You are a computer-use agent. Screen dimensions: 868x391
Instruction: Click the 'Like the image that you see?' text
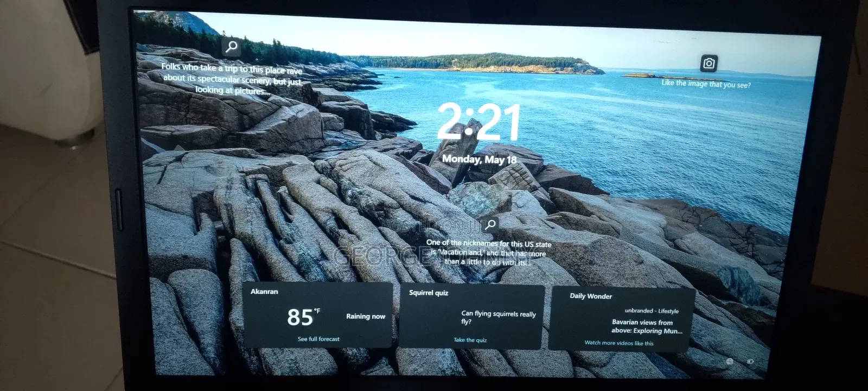706,84
